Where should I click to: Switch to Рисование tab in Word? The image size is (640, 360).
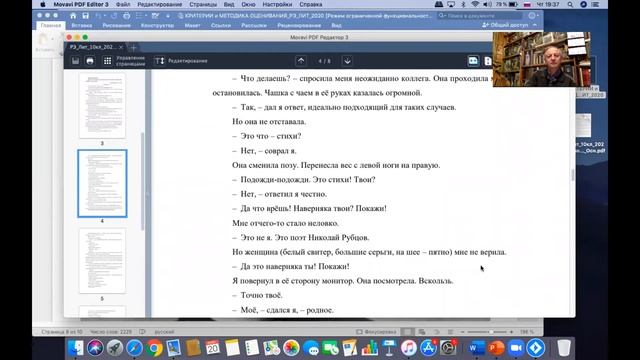[116, 25]
